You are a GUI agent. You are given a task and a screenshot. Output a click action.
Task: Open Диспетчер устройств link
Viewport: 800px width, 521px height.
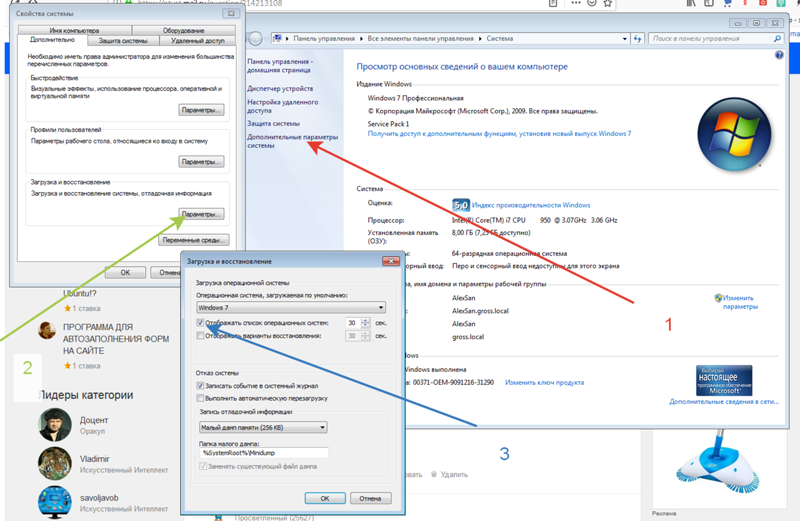[280, 88]
